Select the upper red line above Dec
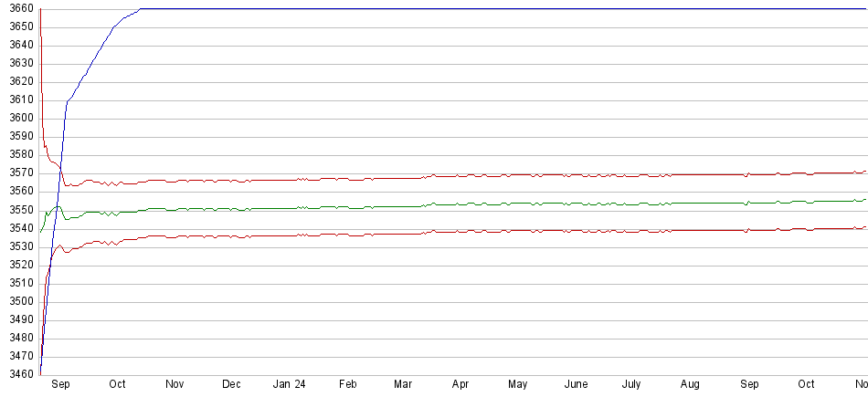This screenshot has width=868, height=397. coord(231,181)
